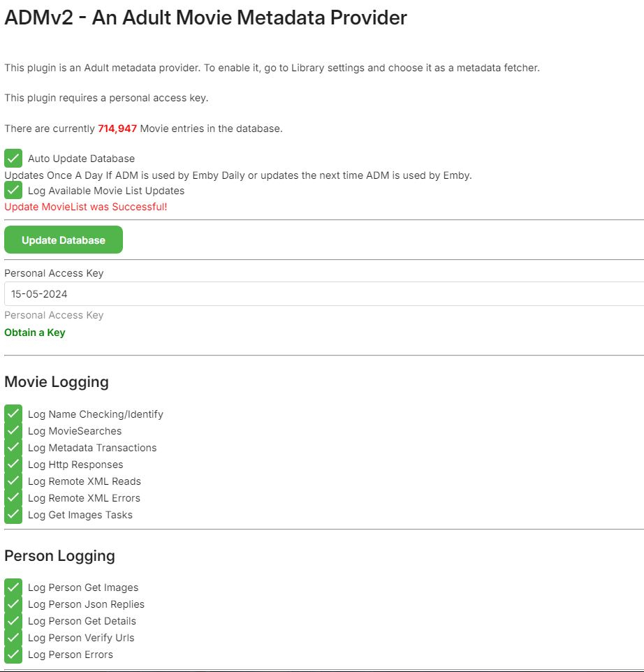Screen dimensions: 644x672
Task: Uncheck Log Available Movie List Updates
Action: click(x=13, y=190)
